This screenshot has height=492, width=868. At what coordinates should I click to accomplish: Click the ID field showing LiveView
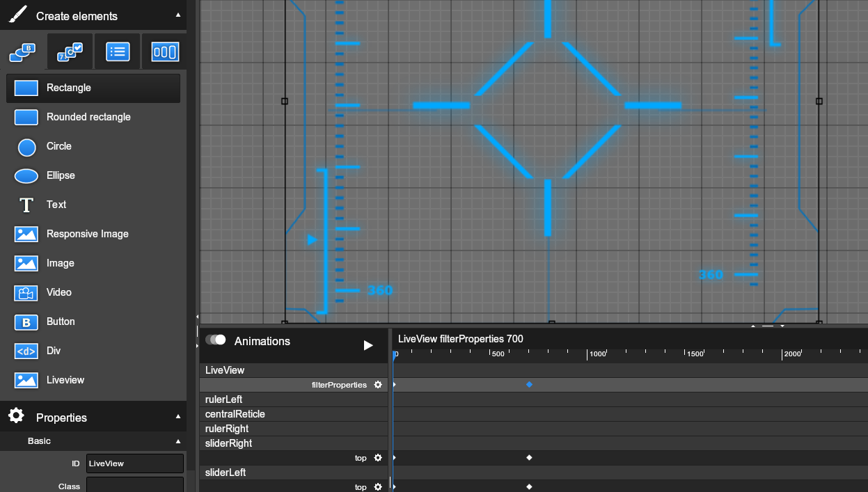[135, 463]
